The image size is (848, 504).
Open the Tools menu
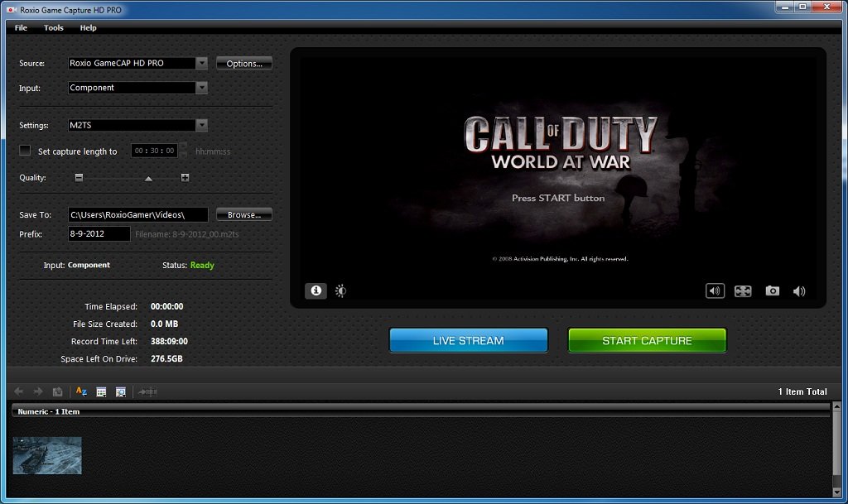click(54, 28)
